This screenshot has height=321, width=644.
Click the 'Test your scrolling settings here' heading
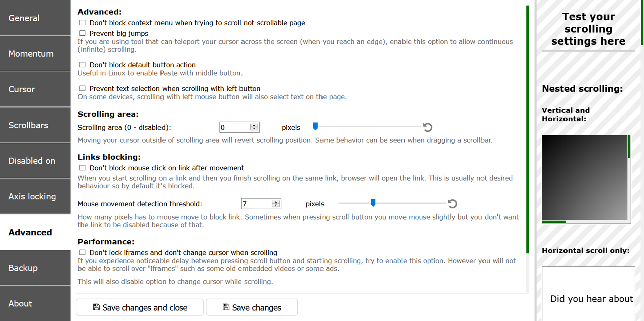pos(588,29)
